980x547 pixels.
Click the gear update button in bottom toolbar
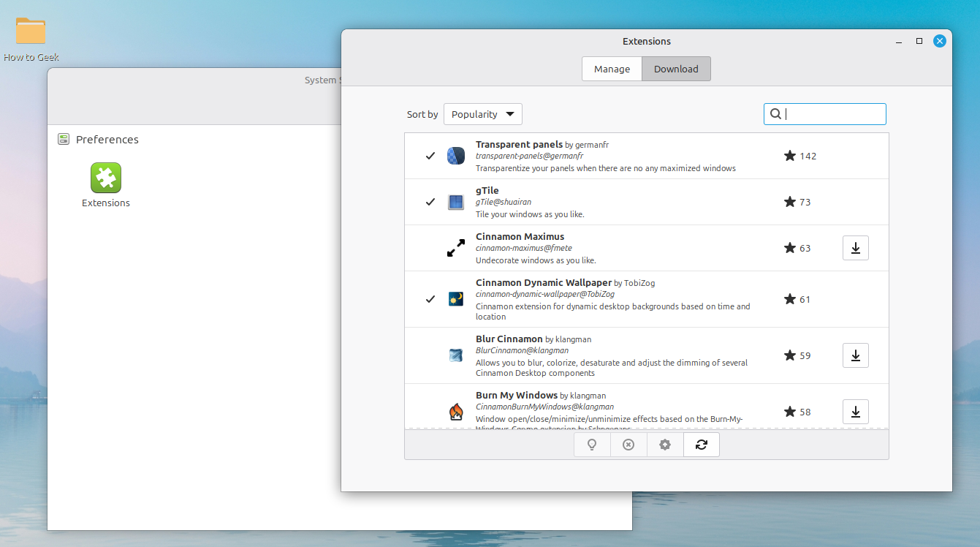(665, 445)
